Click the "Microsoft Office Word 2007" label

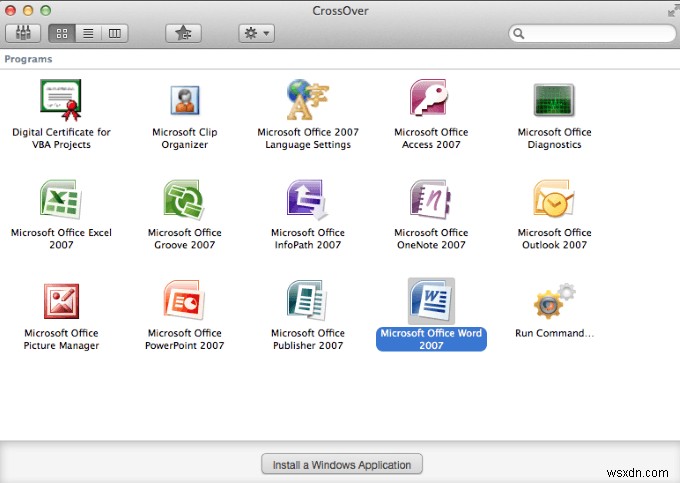(x=431, y=339)
